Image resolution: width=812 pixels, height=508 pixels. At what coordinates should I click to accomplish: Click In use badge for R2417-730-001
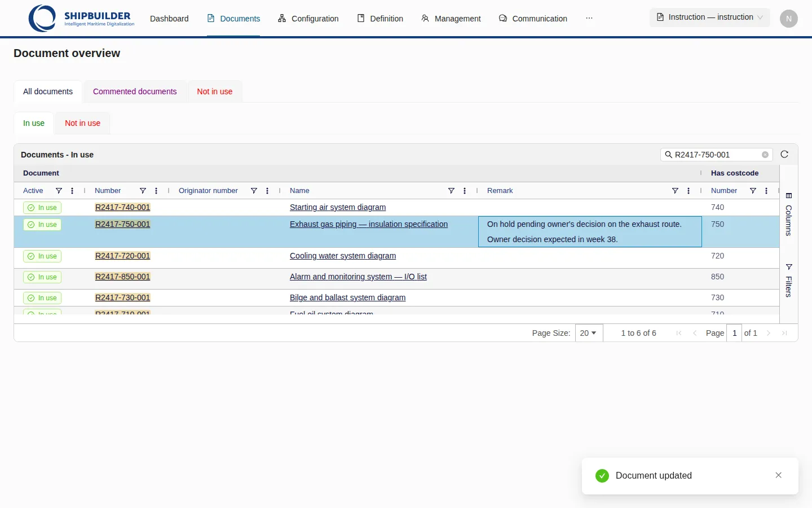[x=42, y=298]
